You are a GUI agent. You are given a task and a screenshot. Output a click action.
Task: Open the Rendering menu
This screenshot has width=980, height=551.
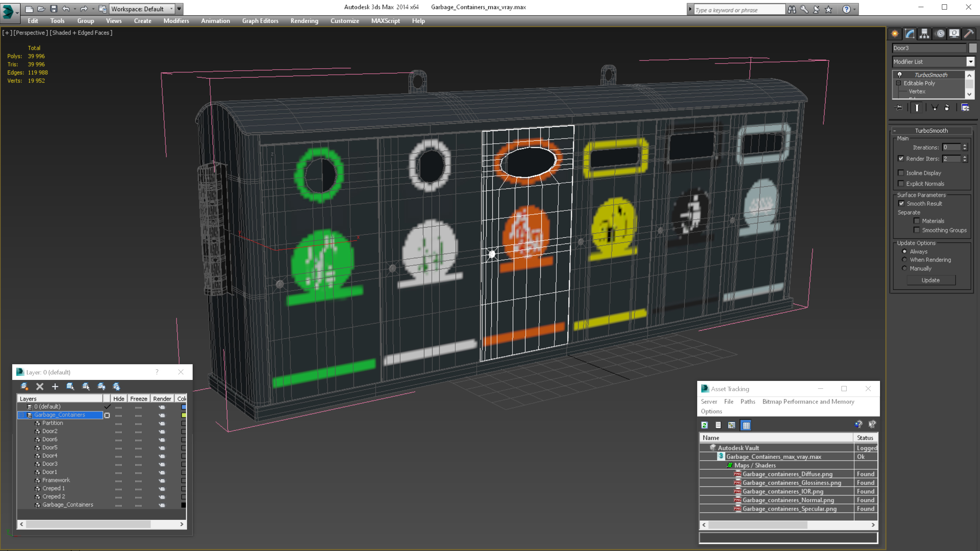point(304,20)
